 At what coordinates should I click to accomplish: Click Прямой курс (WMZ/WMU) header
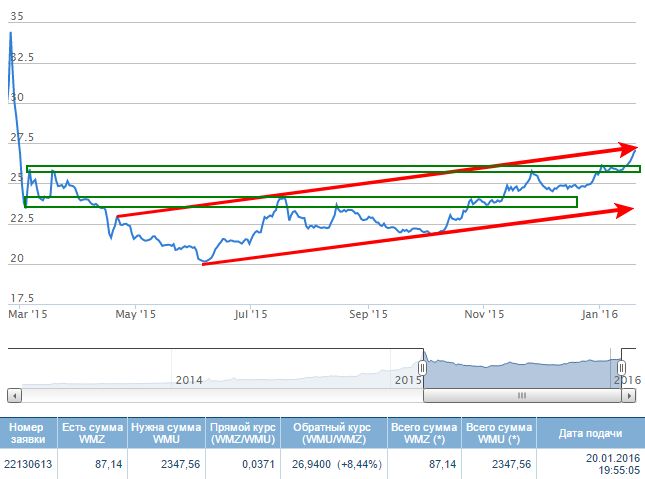243,434
